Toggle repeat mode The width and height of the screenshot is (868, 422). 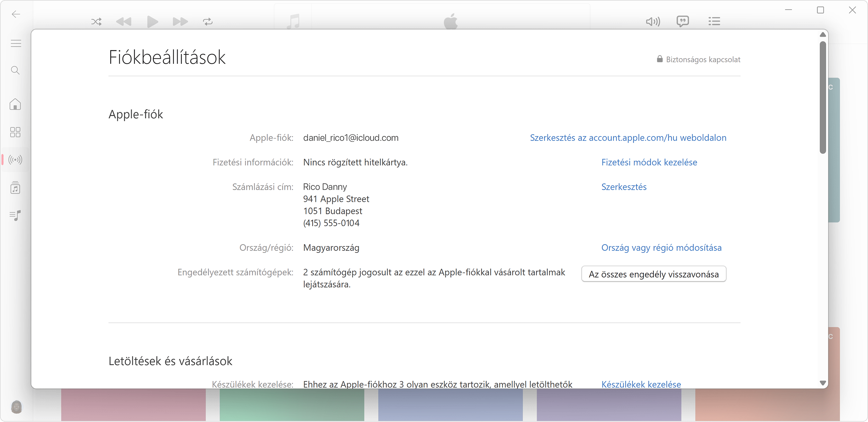click(x=208, y=22)
